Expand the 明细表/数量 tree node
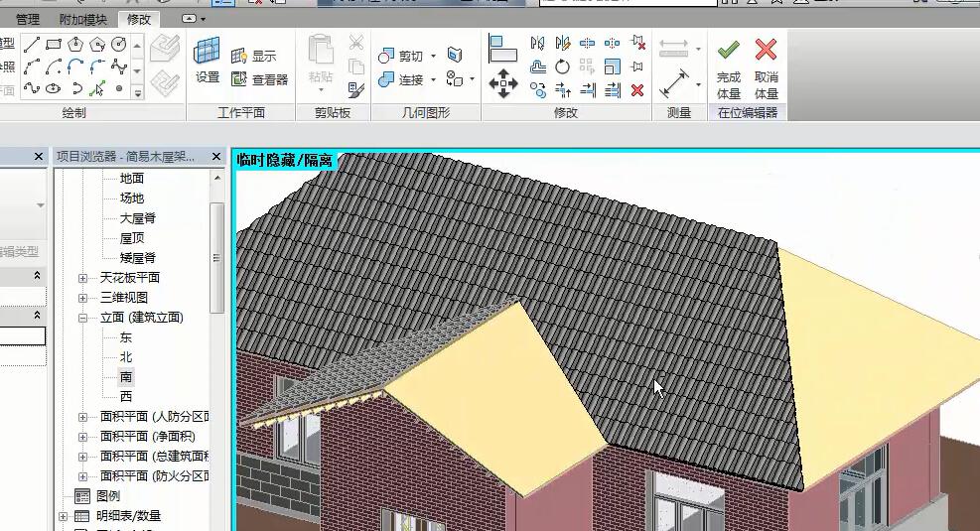The height and width of the screenshot is (531, 980). pos(64,516)
